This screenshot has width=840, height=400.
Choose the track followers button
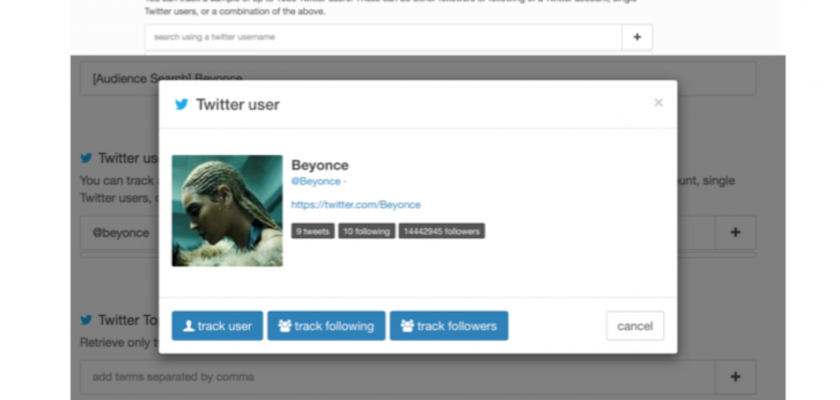(x=449, y=326)
